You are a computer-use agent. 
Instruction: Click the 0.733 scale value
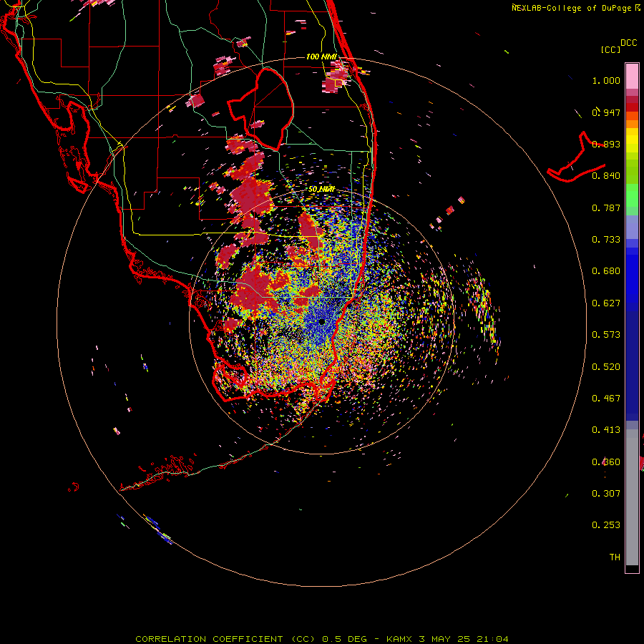click(x=606, y=240)
